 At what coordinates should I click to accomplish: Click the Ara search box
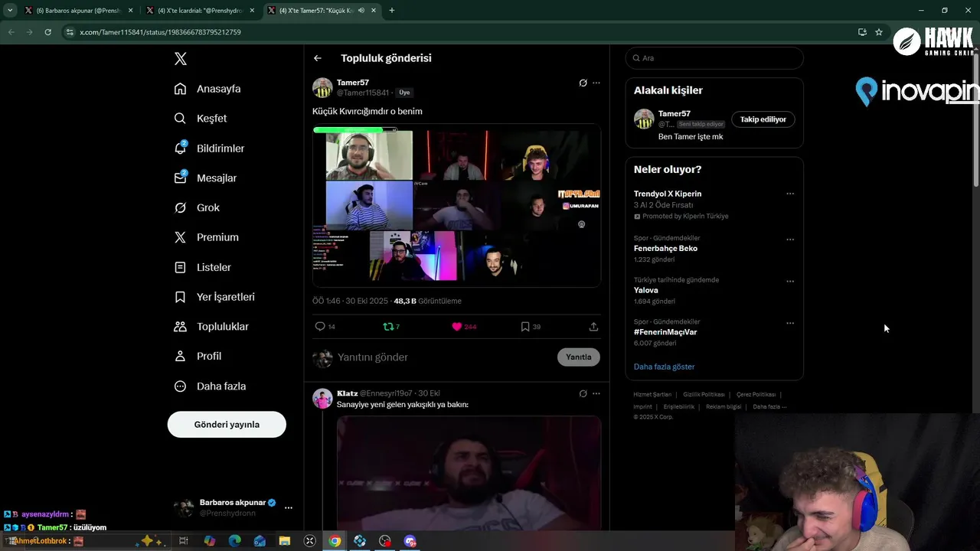pyautogui.click(x=714, y=58)
